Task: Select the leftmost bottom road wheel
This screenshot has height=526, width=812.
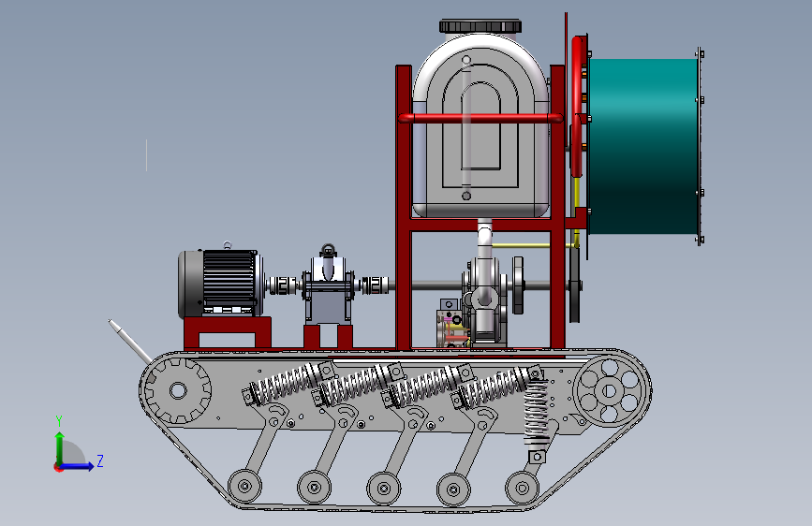Action: coord(244,486)
